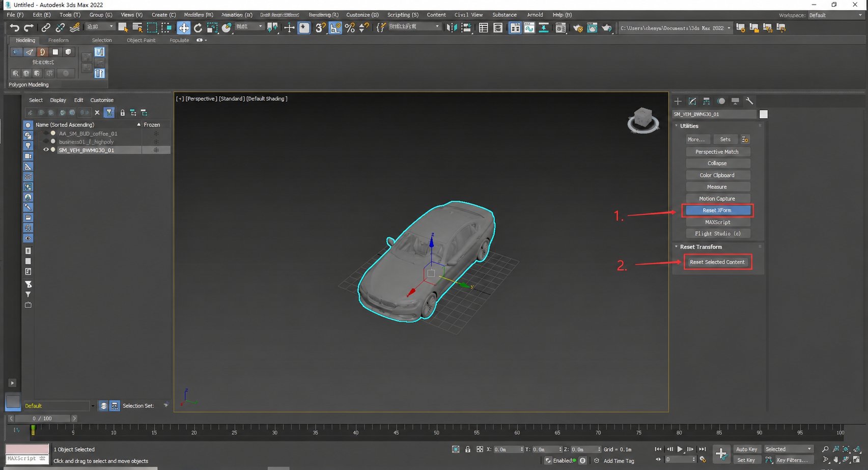The width and height of the screenshot is (868, 470).
Task: Switch to the Freeform ribbon tab
Action: [x=59, y=40]
